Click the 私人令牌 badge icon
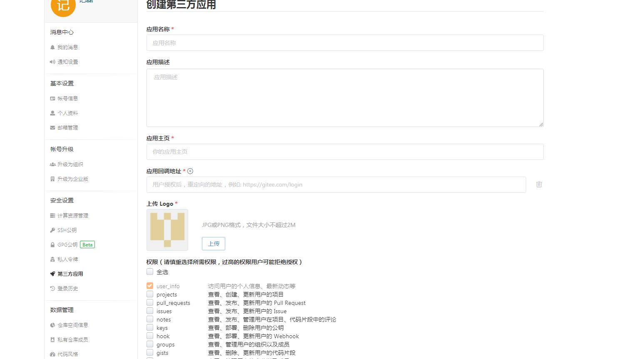 pos(52,259)
